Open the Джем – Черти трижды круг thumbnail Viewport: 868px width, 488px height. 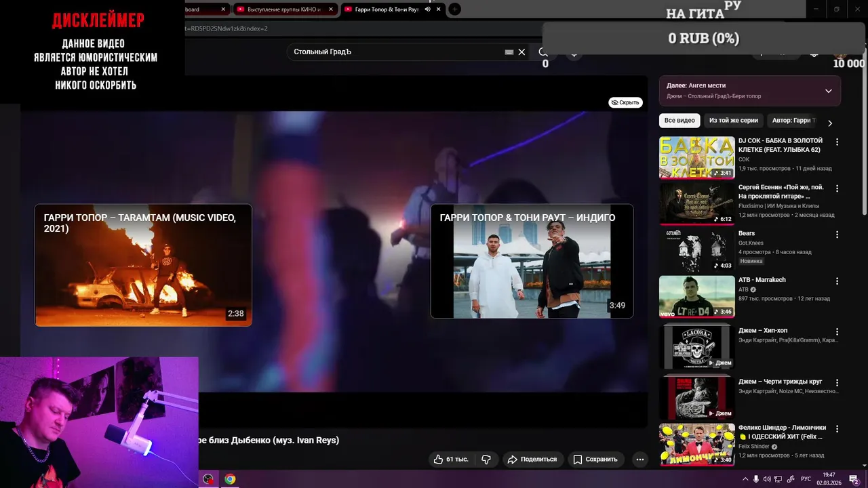pos(697,397)
